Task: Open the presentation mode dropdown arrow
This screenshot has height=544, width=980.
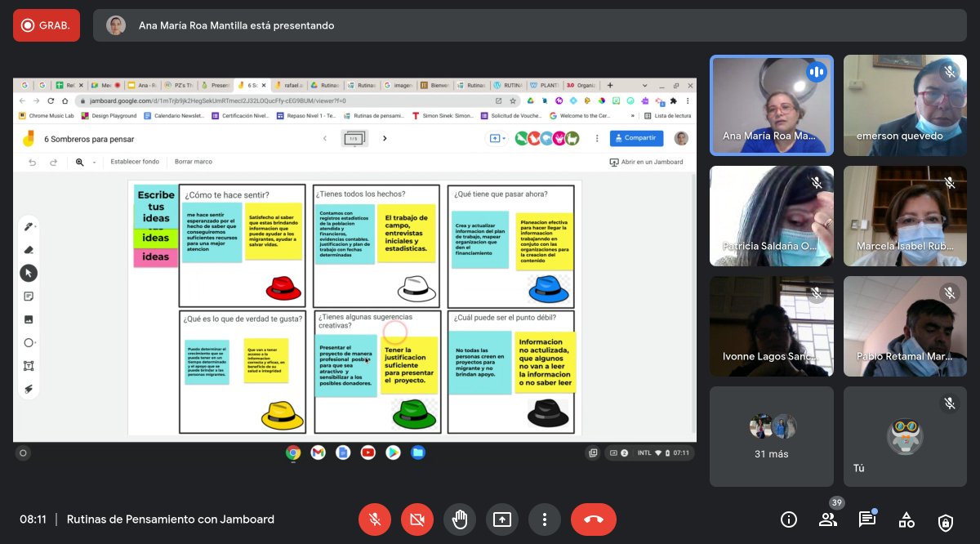Action: pos(502,138)
